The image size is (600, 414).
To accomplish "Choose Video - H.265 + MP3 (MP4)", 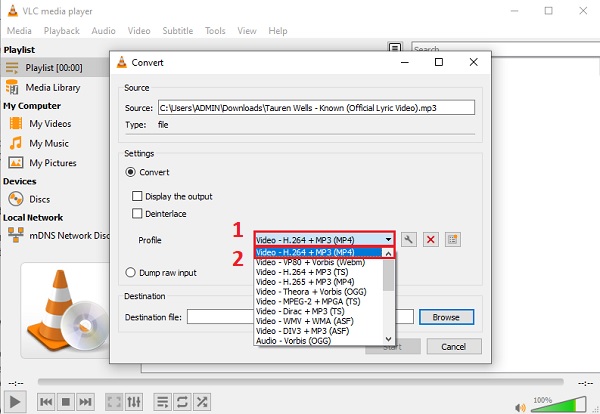I will [318, 282].
